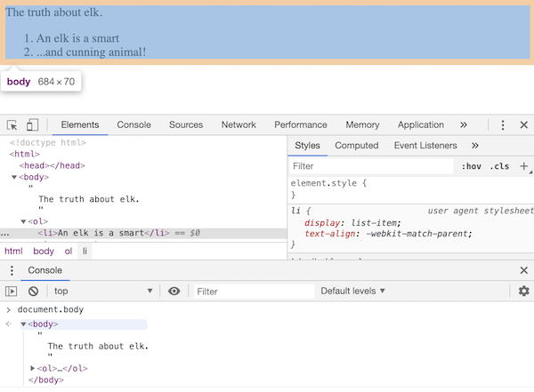The width and height of the screenshot is (534, 392).
Task: Open the top JavaScript context dropdown
Action: click(x=103, y=292)
